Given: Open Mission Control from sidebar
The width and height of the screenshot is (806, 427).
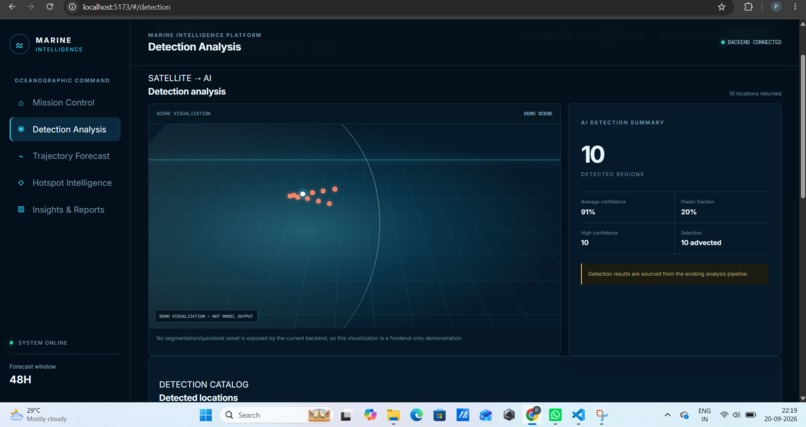Looking at the screenshot, I should [x=63, y=103].
